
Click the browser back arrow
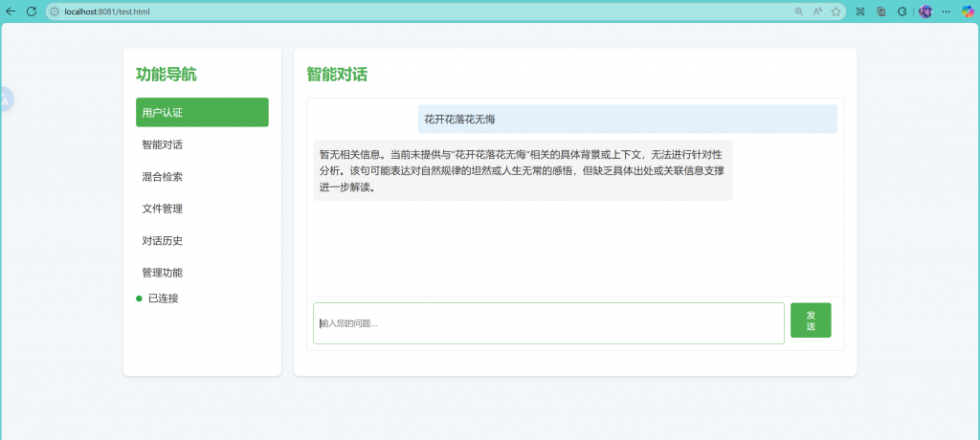[x=11, y=11]
